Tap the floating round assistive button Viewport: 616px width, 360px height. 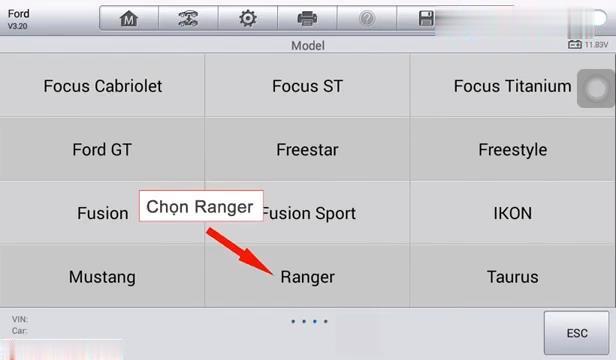596,89
